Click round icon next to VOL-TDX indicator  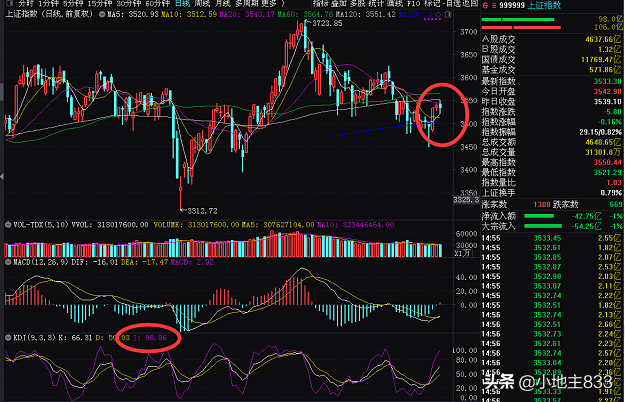(8, 225)
